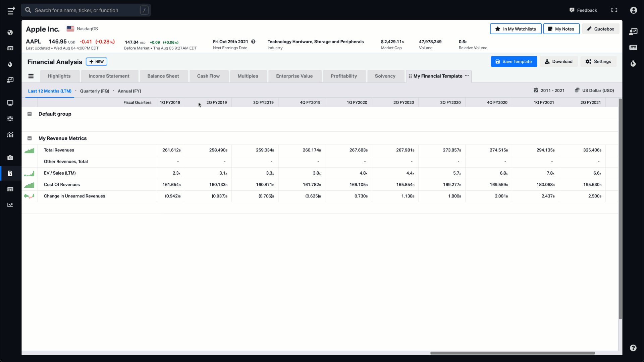This screenshot has height=362, width=644.
Task: Open the news icon in left sidebar
Action: click(10, 48)
